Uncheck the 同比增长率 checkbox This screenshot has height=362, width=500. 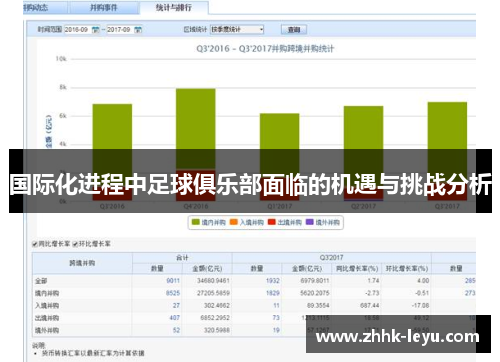tap(35, 244)
